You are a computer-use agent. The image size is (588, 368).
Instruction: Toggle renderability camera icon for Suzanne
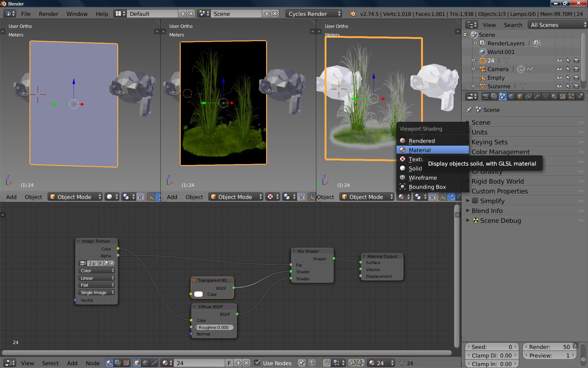click(x=576, y=86)
